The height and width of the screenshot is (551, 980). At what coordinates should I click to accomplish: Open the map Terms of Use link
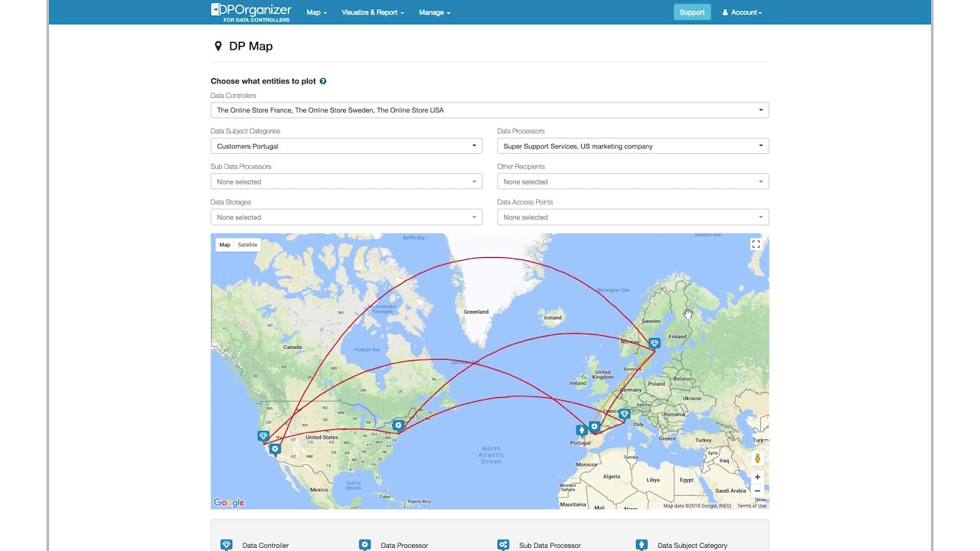pyautogui.click(x=751, y=506)
